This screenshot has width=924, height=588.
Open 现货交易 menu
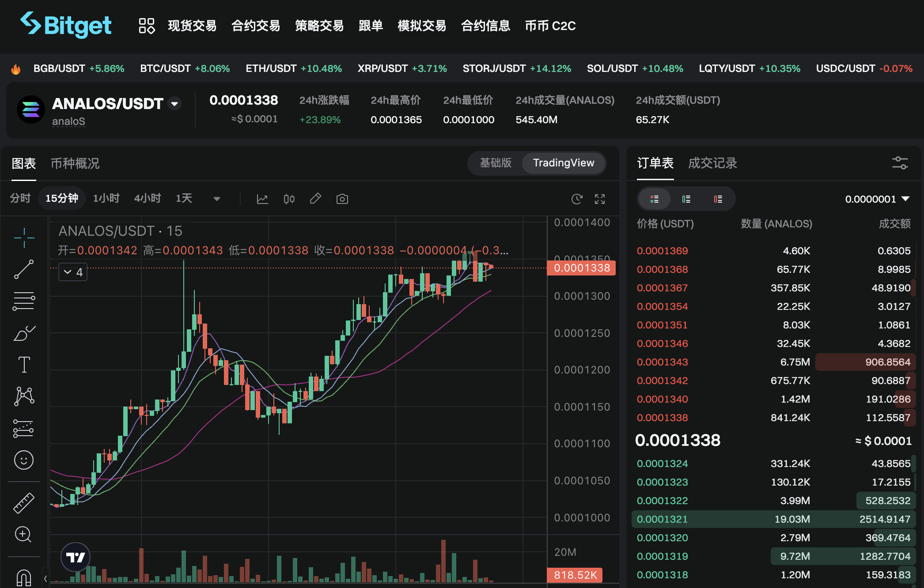pyautogui.click(x=192, y=26)
